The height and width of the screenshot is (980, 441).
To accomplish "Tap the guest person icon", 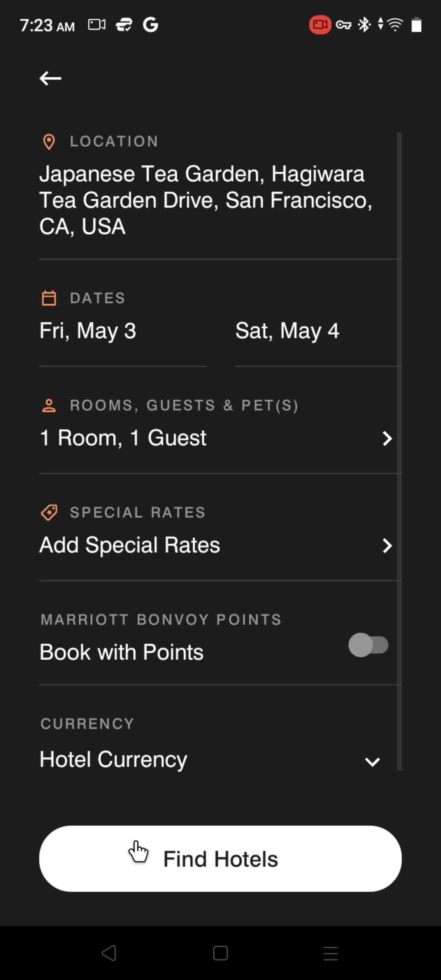I will pos(49,405).
